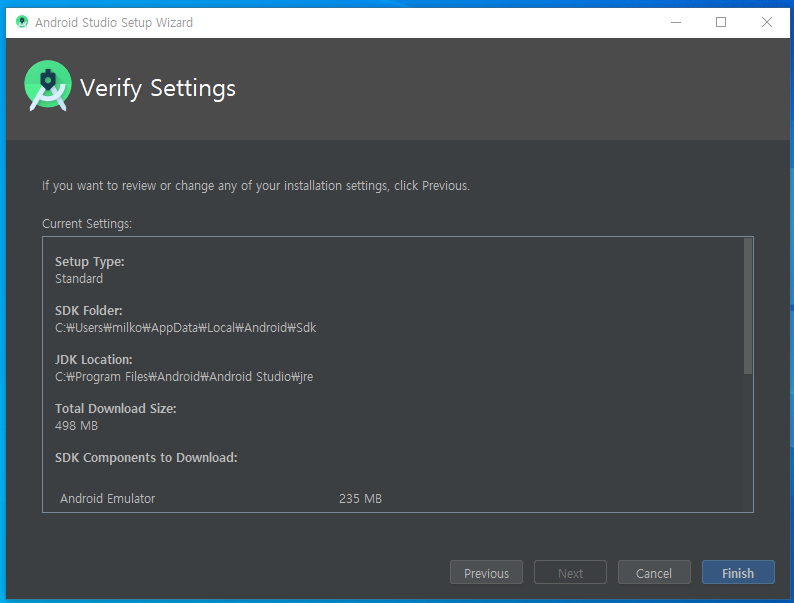Viewport: 794px width, 603px height.
Task: Click the greyed-out Next button
Action: coord(570,572)
